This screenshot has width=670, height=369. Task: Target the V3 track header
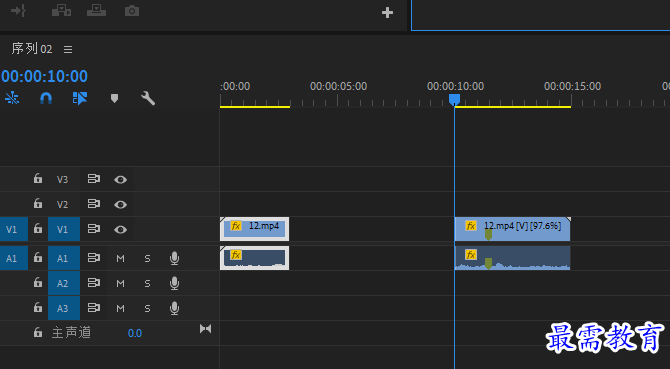[62, 179]
